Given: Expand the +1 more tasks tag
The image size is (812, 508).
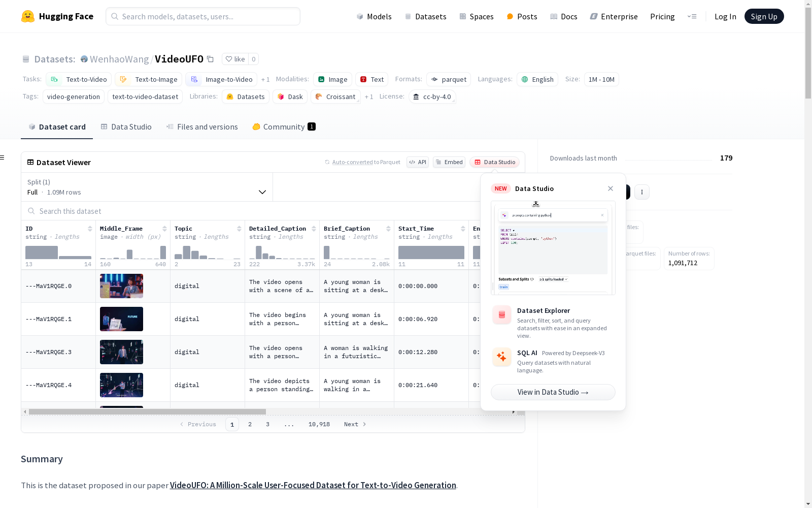Looking at the screenshot, I should tap(265, 79).
